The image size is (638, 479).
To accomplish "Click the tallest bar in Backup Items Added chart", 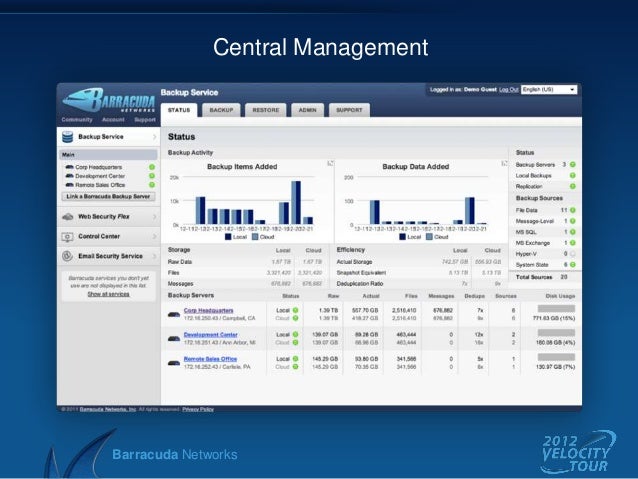I will point(296,202).
